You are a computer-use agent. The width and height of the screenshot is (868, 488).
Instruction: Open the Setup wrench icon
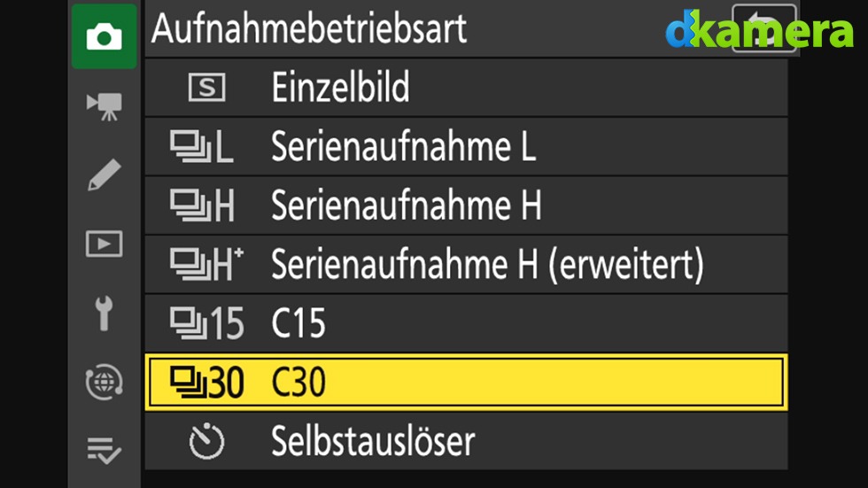tap(105, 314)
